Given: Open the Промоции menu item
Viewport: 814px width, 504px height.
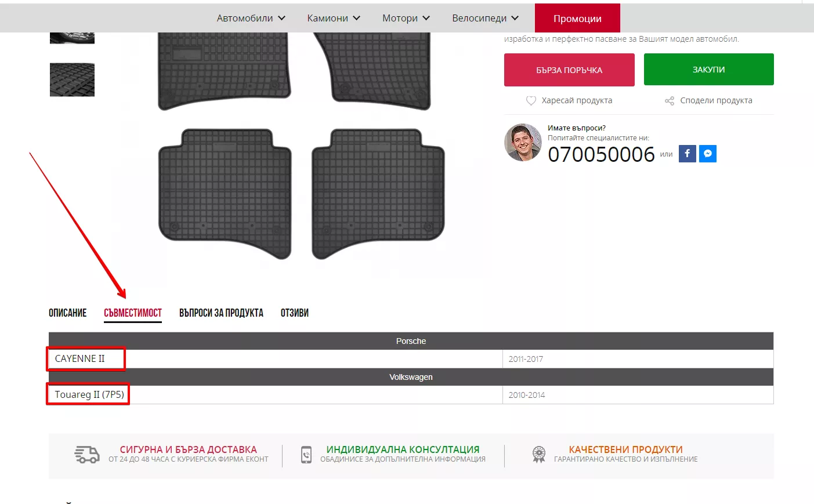Looking at the screenshot, I should [x=577, y=18].
